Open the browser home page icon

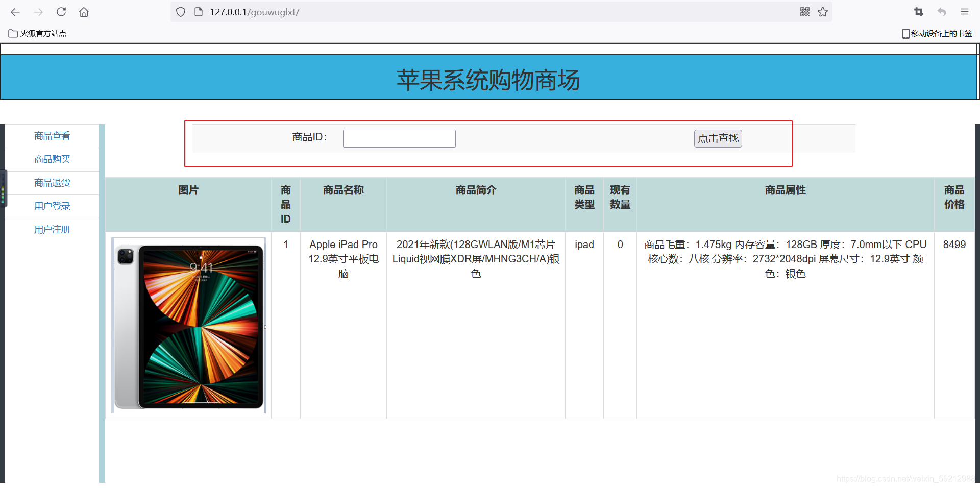tap(84, 12)
